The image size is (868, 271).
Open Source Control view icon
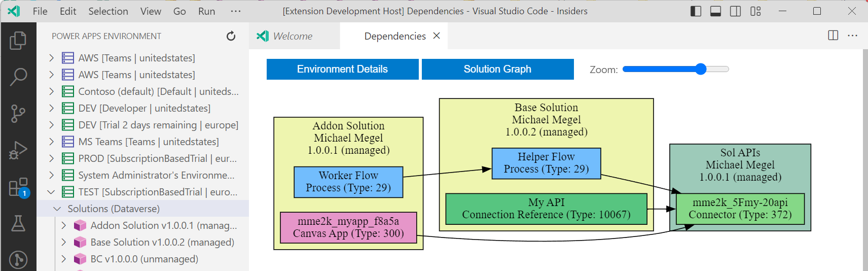[x=18, y=114]
